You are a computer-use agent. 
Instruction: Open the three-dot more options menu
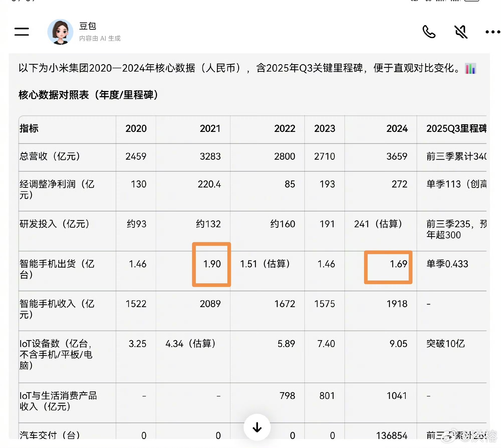click(492, 32)
